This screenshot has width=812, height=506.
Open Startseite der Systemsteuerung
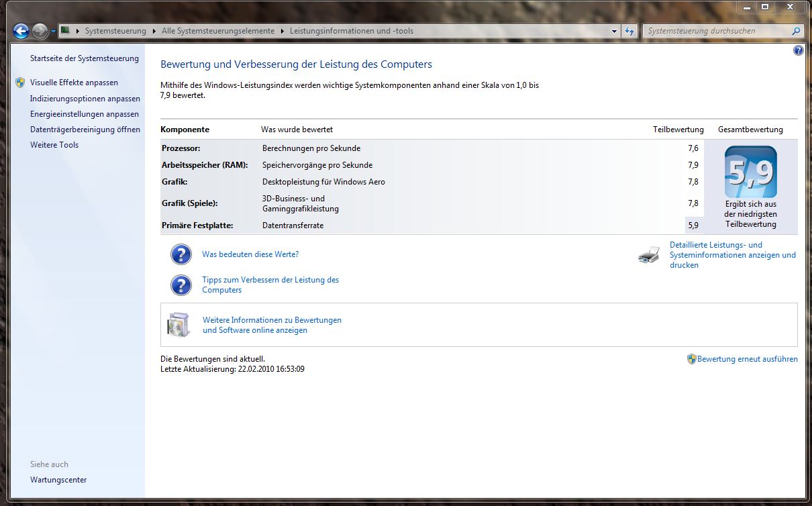pyautogui.click(x=85, y=58)
